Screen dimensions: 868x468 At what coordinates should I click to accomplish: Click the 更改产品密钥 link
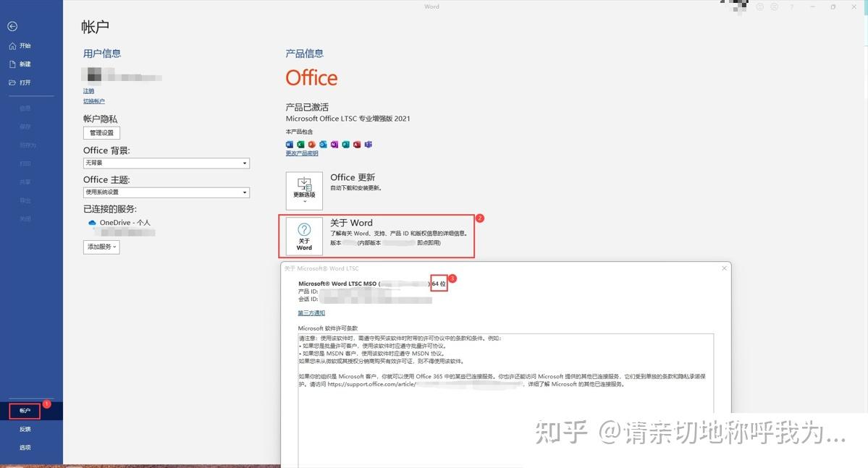point(302,153)
